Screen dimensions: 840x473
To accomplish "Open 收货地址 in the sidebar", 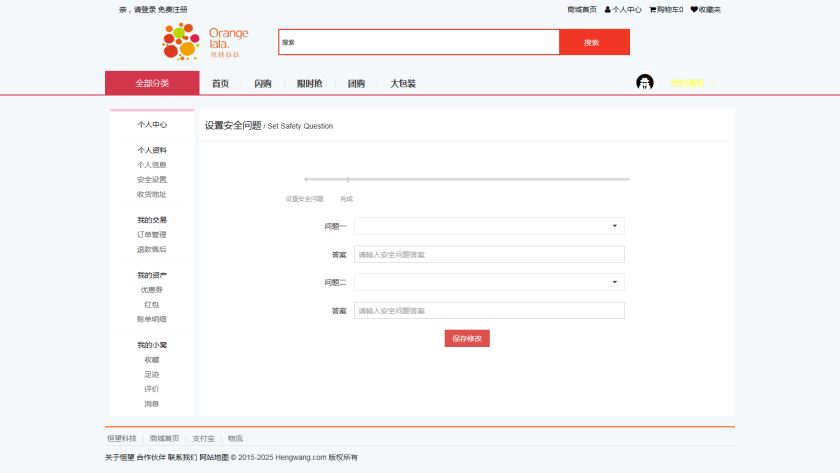I will coord(152,194).
